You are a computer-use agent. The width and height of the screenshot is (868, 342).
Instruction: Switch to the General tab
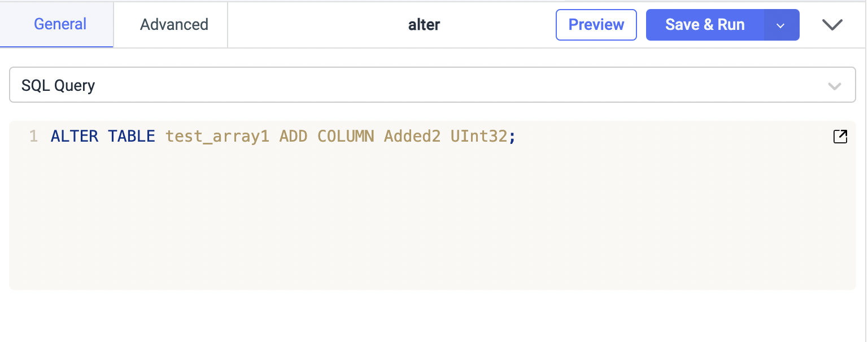coord(60,24)
